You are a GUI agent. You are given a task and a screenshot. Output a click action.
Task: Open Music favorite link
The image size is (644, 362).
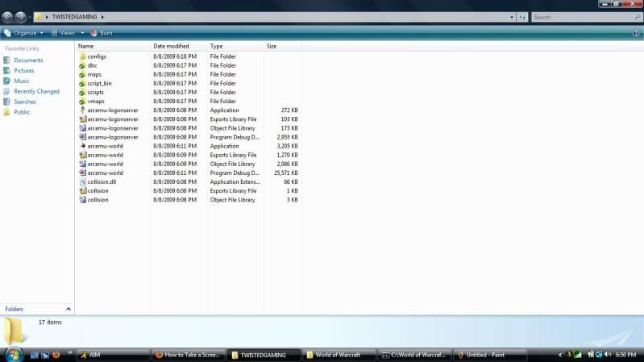[21, 81]
